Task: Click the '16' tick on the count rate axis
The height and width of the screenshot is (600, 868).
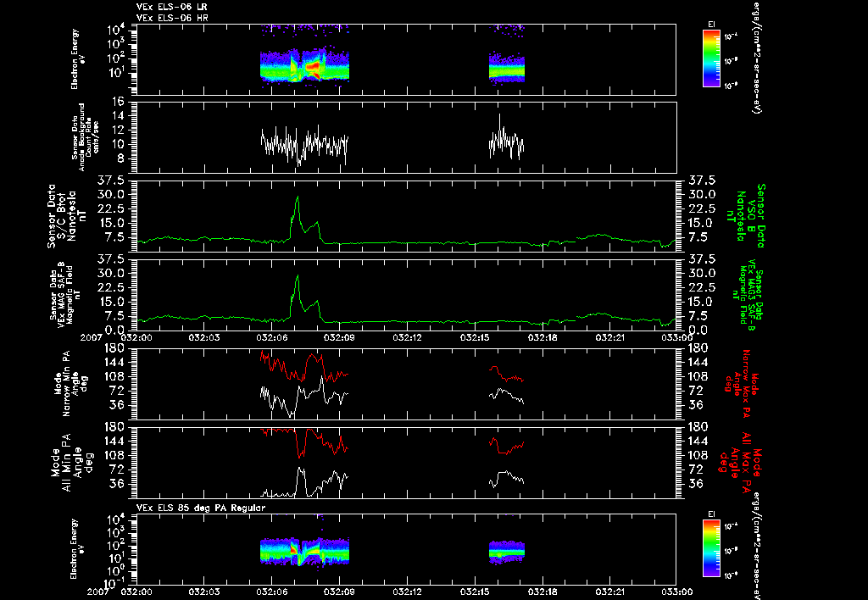Action: (x=117, y=102)
